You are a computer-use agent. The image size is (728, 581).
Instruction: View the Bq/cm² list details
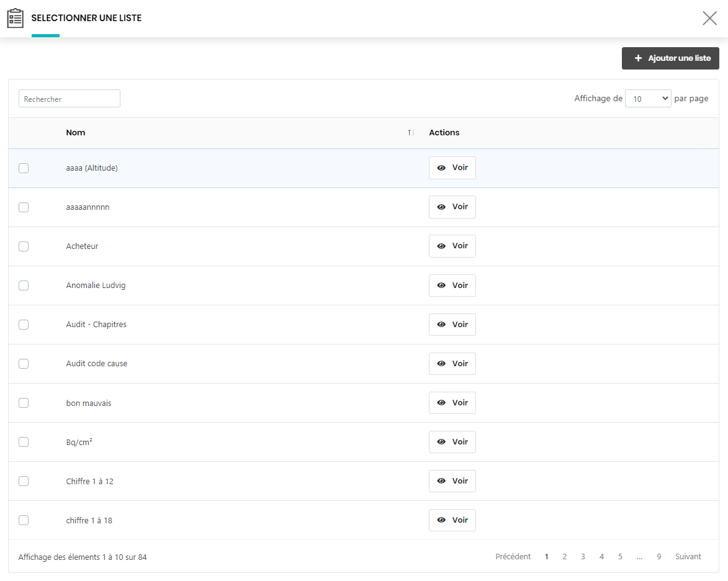point(452,442)
